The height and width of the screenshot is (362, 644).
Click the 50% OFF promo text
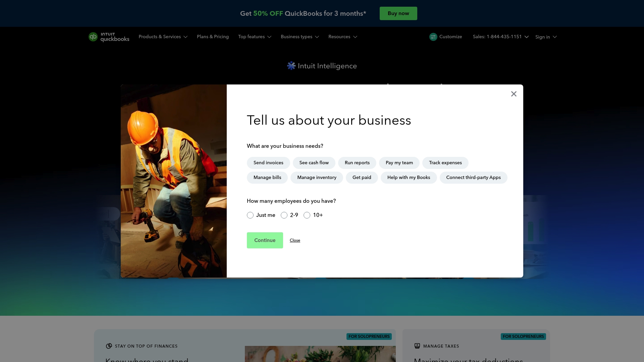tap(268, 13)
